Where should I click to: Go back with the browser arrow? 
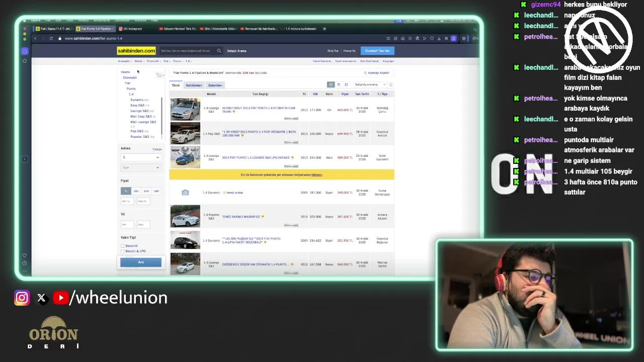tap(35, 39)
